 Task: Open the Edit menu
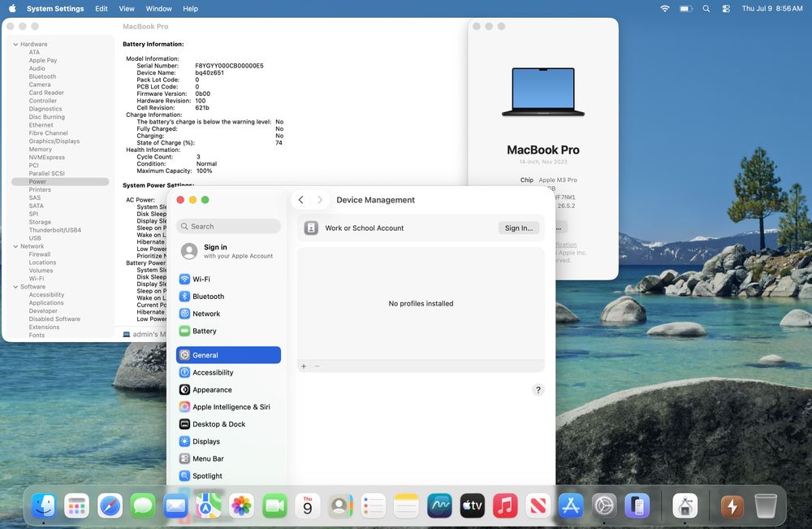pos(101,9)
